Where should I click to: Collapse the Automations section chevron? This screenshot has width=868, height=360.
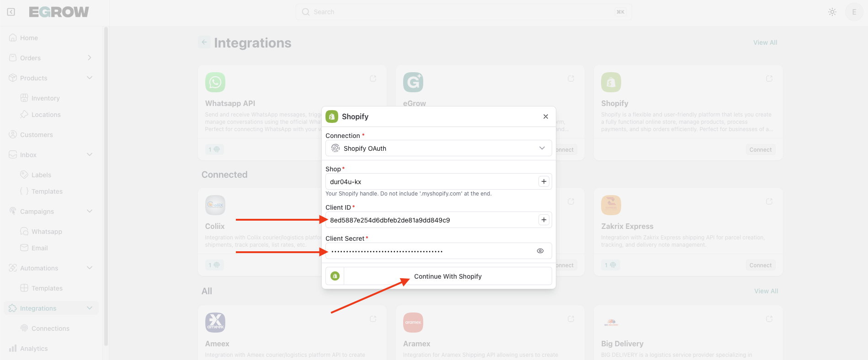(x=90, y=268)
